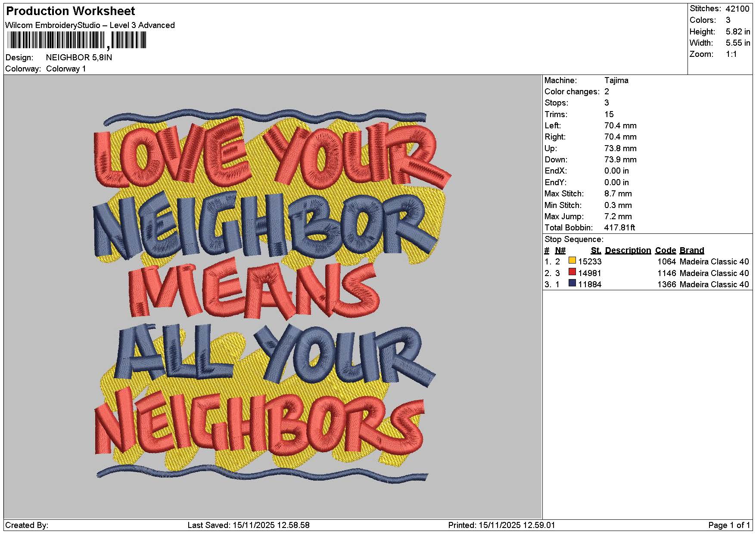Screen dimensions: 756x534
Task: Click the Down value 73.9 mm
Action: 620,160
